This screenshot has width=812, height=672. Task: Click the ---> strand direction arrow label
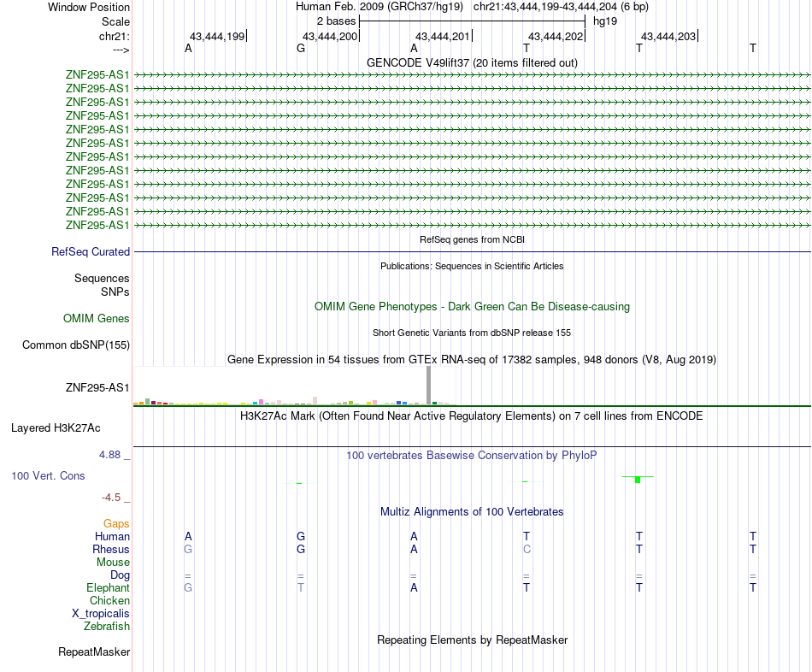[x=121, y=50]
